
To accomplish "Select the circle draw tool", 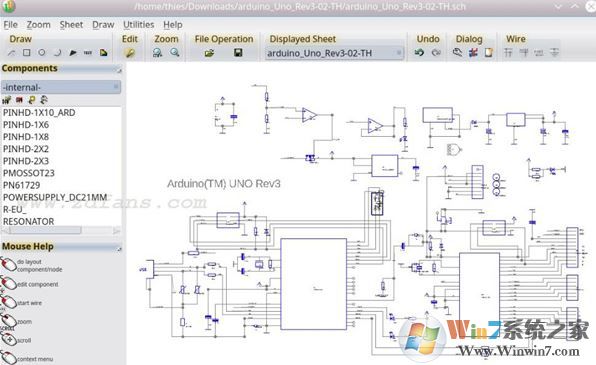I will pyautogui.click(x=42, y=53).
